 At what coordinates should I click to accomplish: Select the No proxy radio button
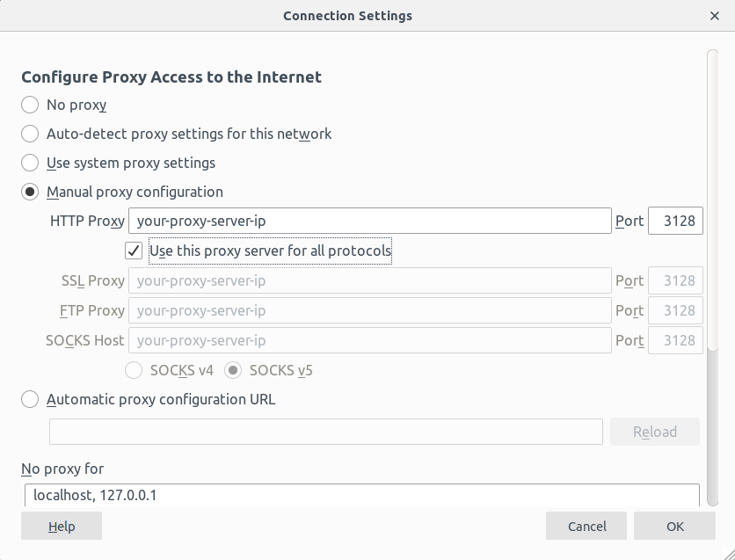pyautogui.click(x=31, y=105)
